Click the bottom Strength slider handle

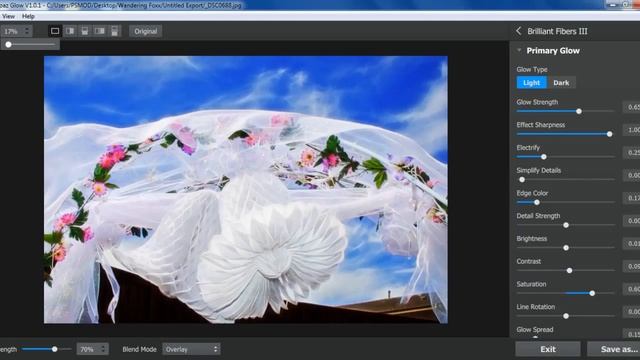(54, 349)
